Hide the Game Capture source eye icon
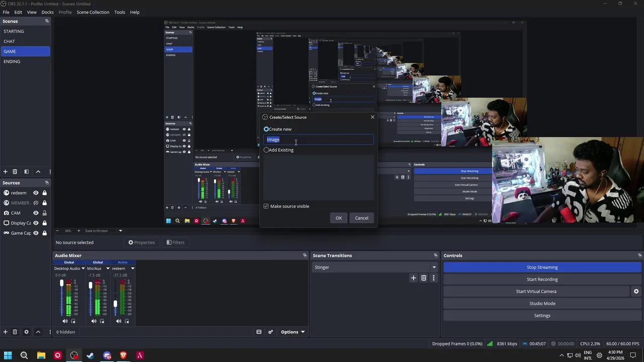 [36, 233]
